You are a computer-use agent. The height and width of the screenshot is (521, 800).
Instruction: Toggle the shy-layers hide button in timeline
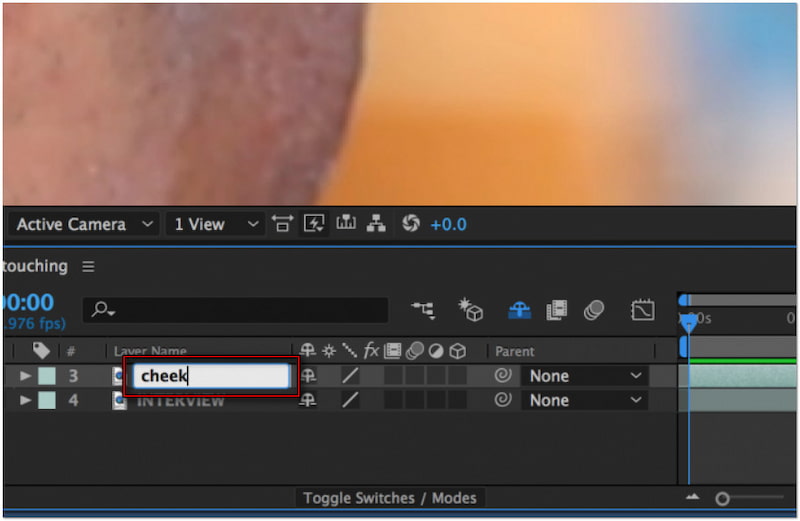pos(519,310)
